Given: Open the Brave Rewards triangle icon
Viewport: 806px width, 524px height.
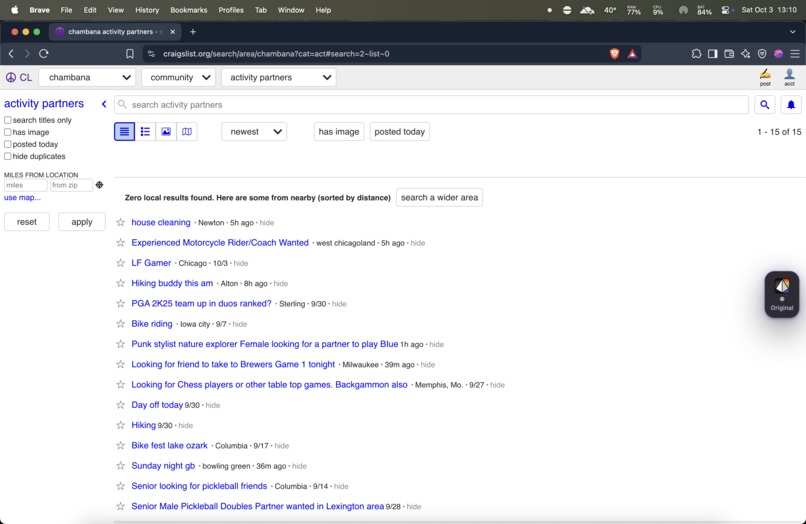Looking at the screenshot, I should [x=632, y=53].
